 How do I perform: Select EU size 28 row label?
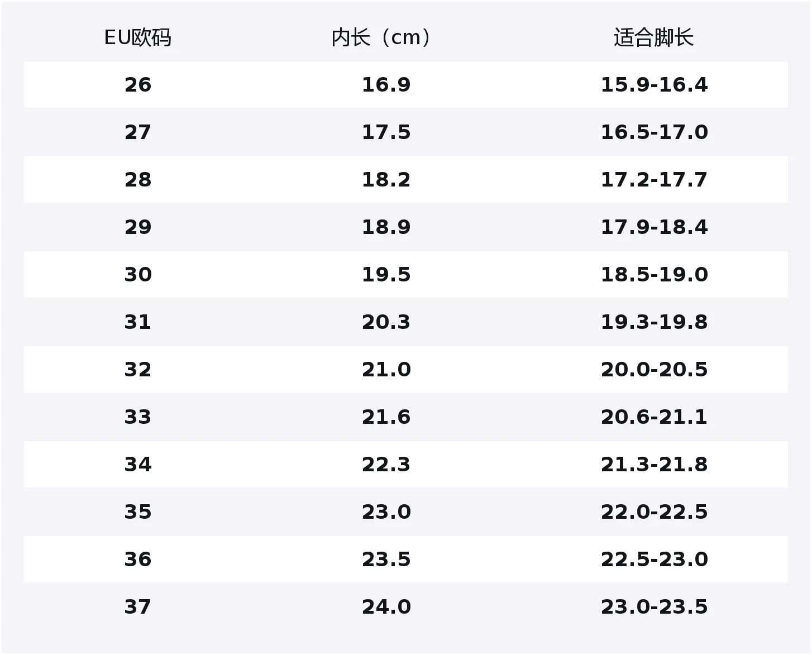(137, 180)
